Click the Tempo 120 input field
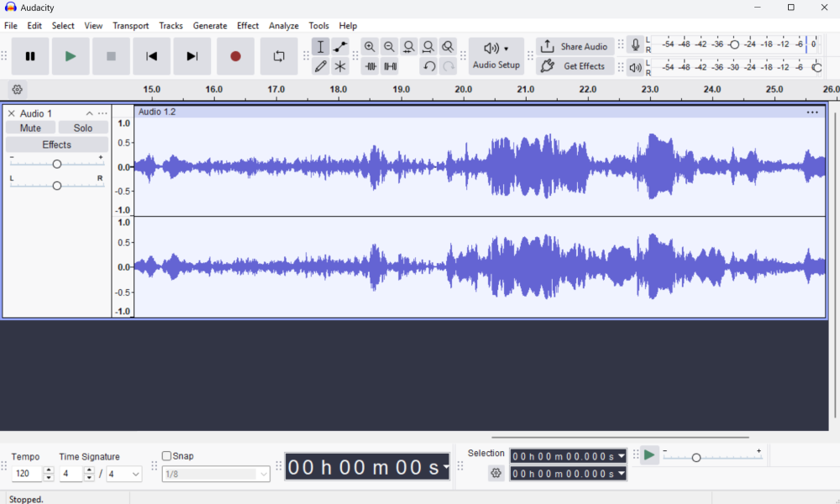Image resolution: width=840 pixels, height=504 pixels. 27,474
